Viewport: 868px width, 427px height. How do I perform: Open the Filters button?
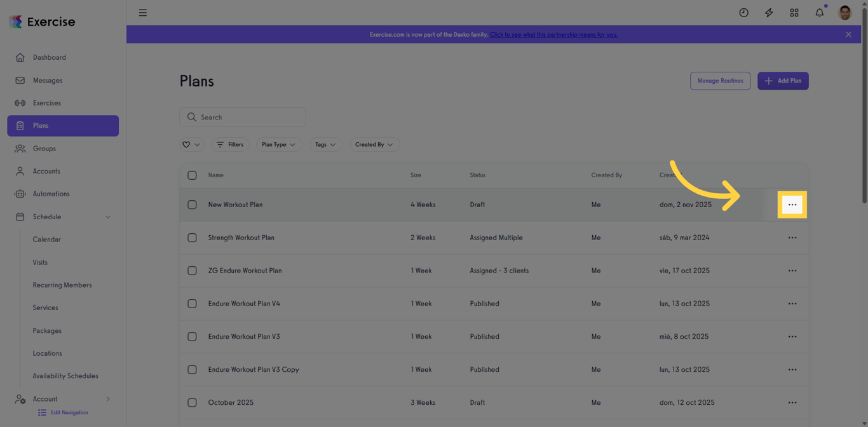[x=230, y=145]
